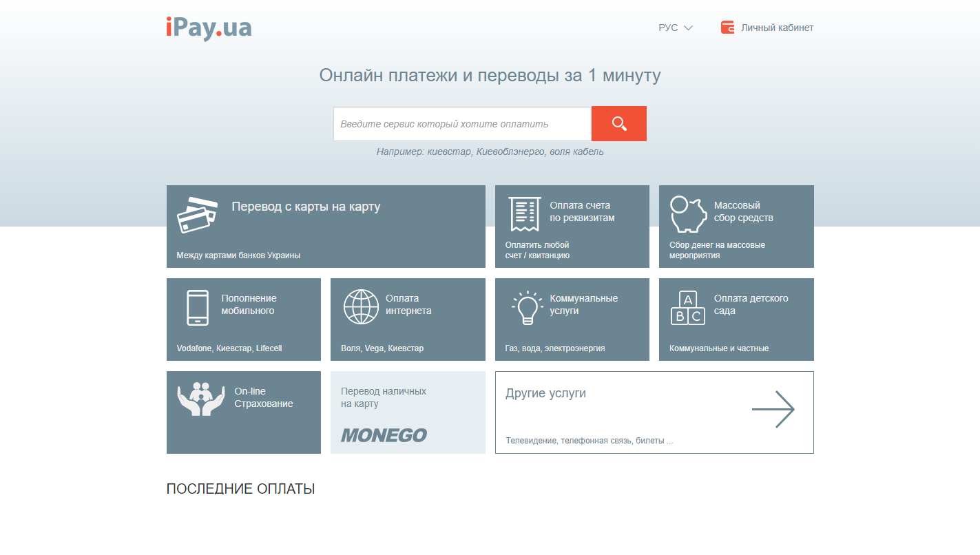This screenshot has height=555, width=980.
Task: Open Массовый сбор средств
Action: [744, 211]
